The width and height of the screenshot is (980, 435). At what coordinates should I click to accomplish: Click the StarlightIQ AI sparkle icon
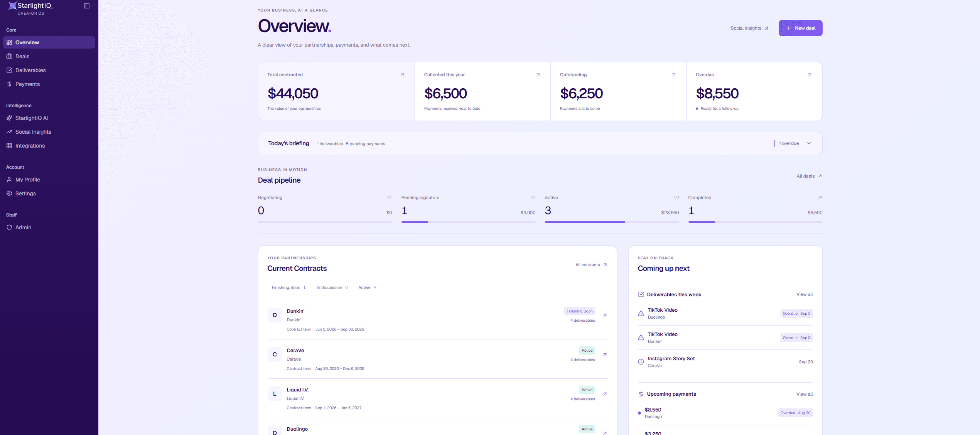pos(9,118)
